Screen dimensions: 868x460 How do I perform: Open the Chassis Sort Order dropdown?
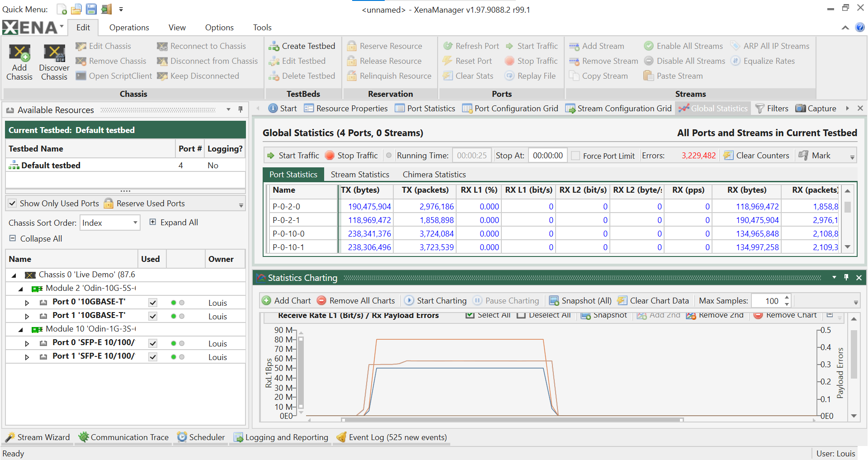135,223
